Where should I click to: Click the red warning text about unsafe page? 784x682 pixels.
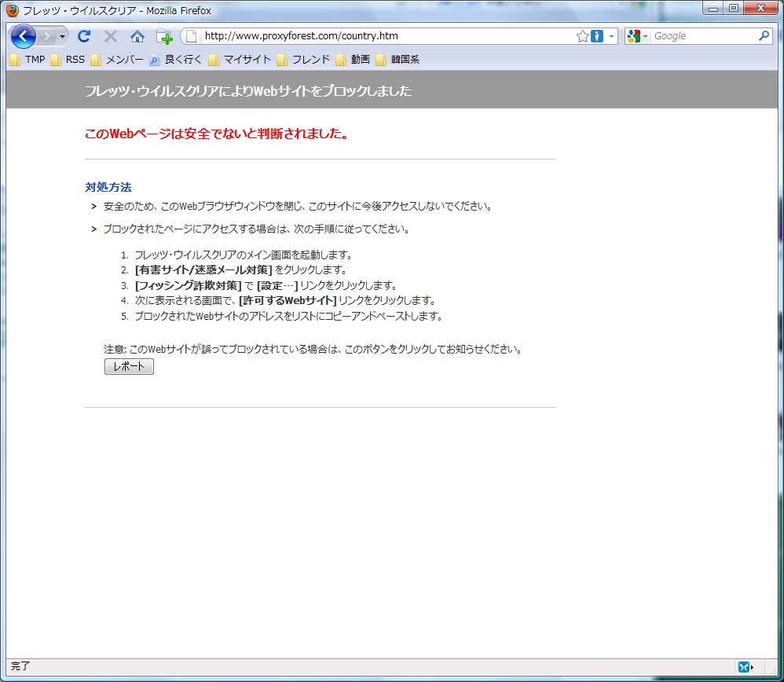pos(217,134)
